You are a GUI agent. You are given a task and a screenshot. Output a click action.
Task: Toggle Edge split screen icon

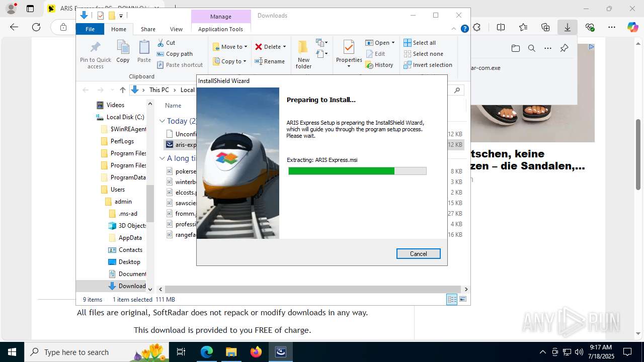point(501,27)
